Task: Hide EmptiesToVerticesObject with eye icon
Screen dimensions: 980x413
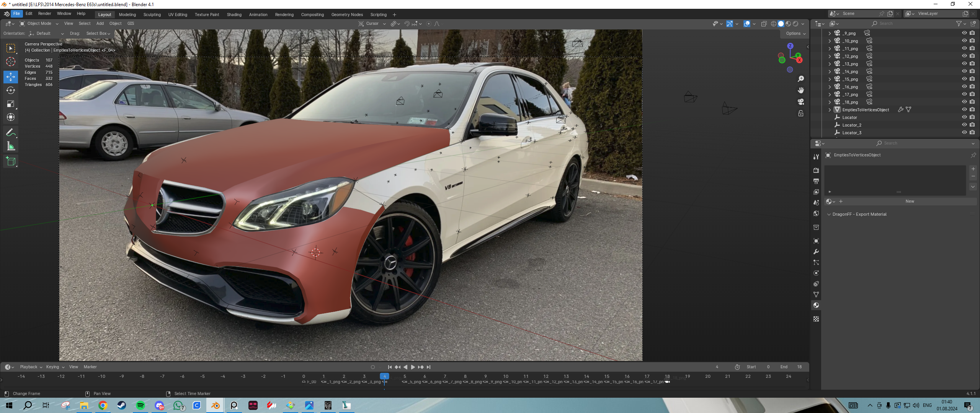Action: pos(964,110)
